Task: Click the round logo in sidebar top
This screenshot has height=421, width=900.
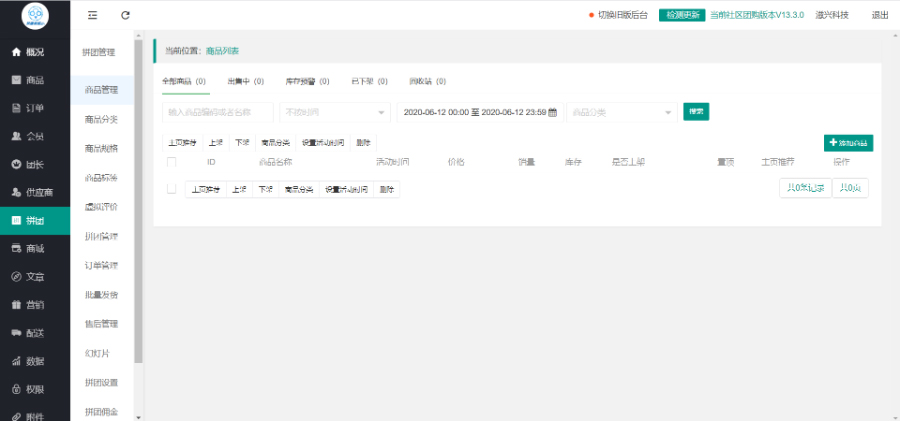Action: [x=35, y=16]
